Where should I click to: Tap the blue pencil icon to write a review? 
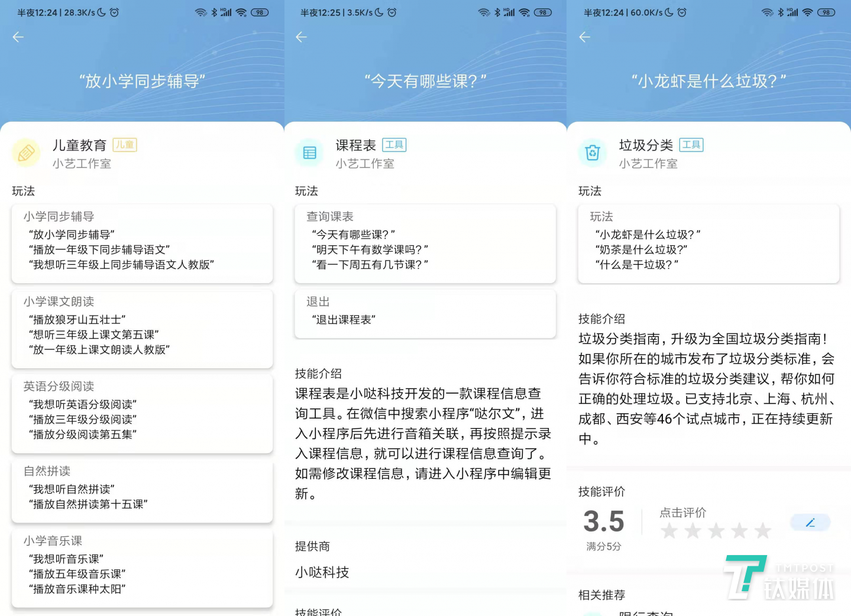(x=810, y=522)
